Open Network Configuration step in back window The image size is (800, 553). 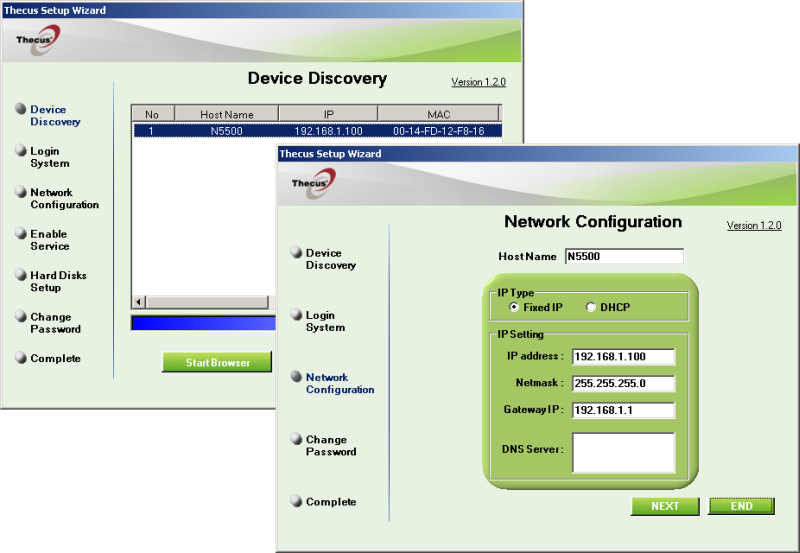[64, 198]
